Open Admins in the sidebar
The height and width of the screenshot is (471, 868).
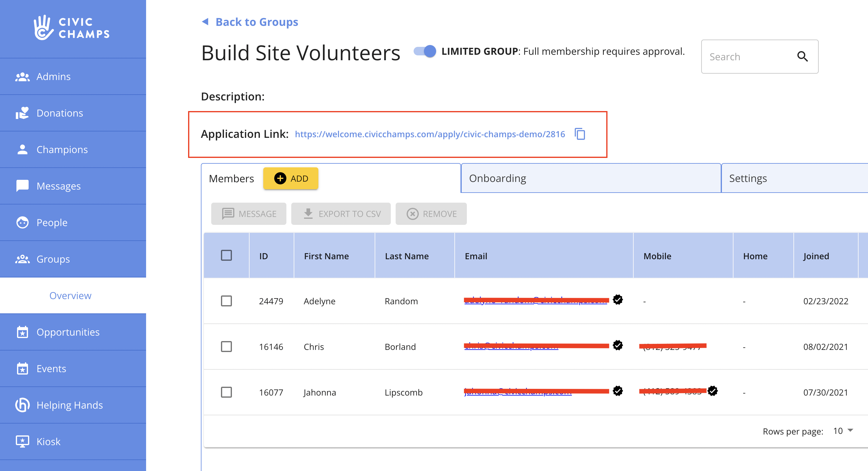tap(73, 76)
